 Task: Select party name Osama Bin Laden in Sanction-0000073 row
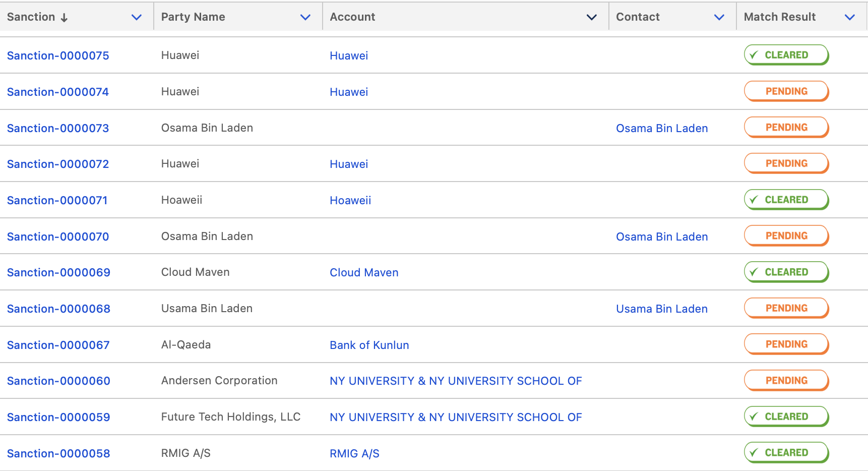click(207, 128)
